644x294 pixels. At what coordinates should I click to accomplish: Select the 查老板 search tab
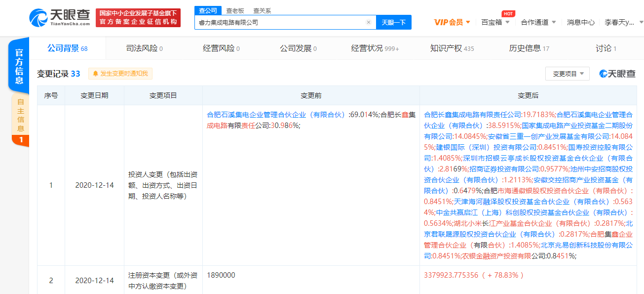pos(234,10)
